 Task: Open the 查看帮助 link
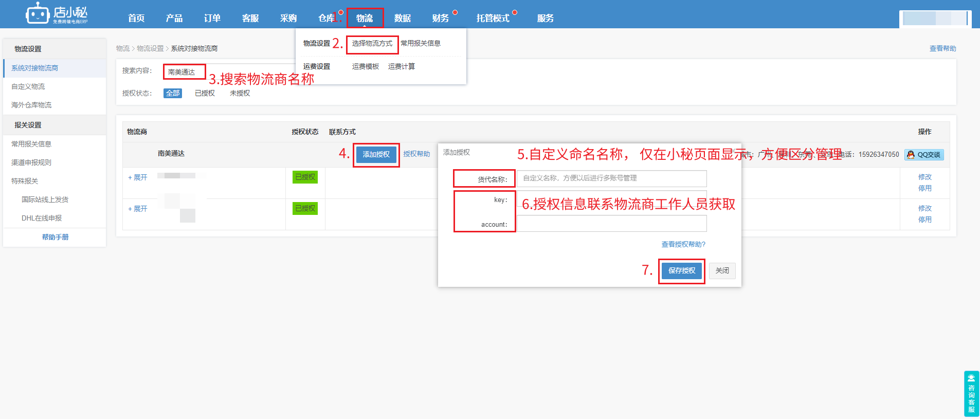pos(942,48)
